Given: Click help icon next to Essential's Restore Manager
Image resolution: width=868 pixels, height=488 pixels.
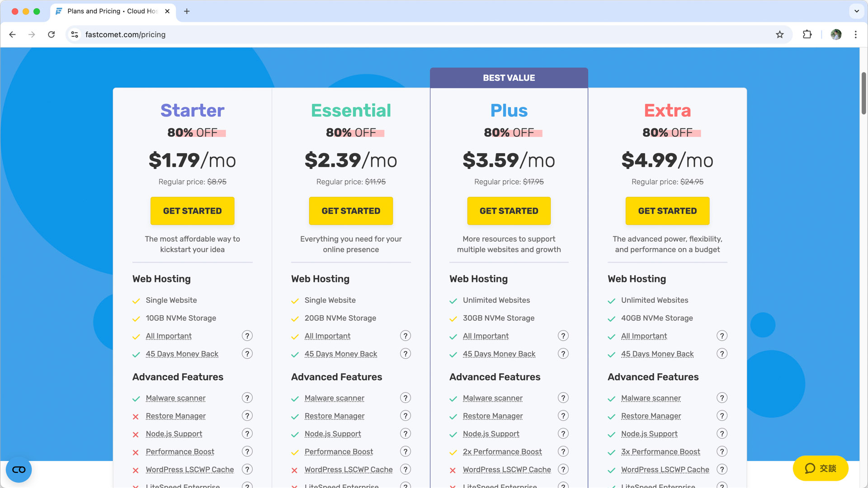Looking at the screenshot, I should 406,416.
